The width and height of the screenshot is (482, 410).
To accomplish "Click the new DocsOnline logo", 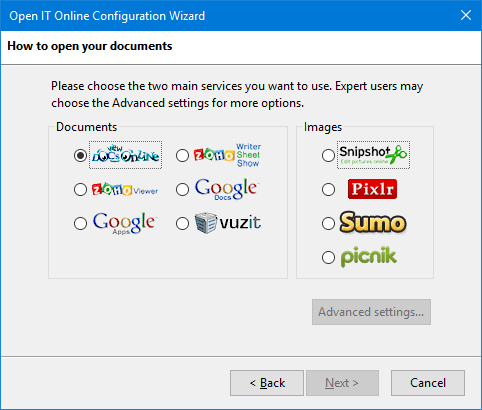I will (x=125, y=155).
